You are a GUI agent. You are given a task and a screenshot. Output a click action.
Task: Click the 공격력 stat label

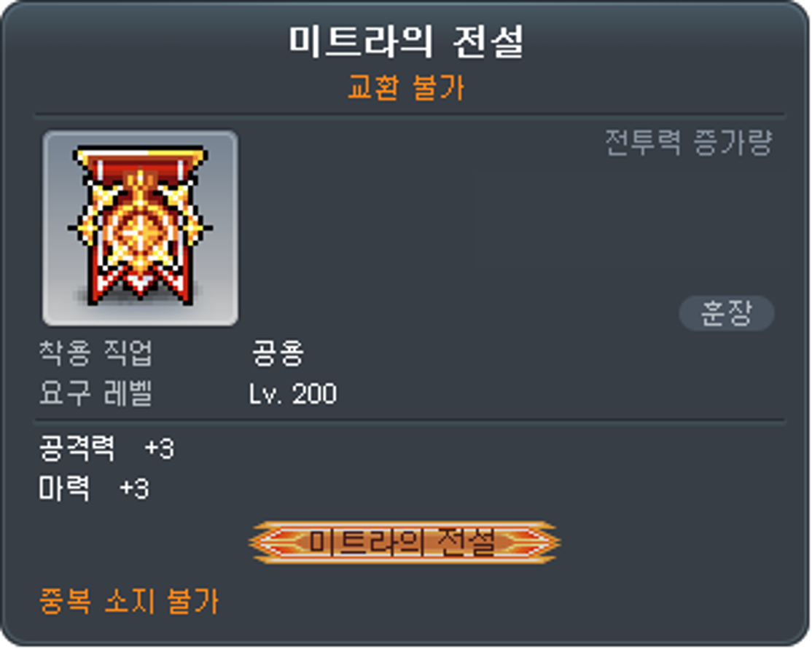[77, 448]
